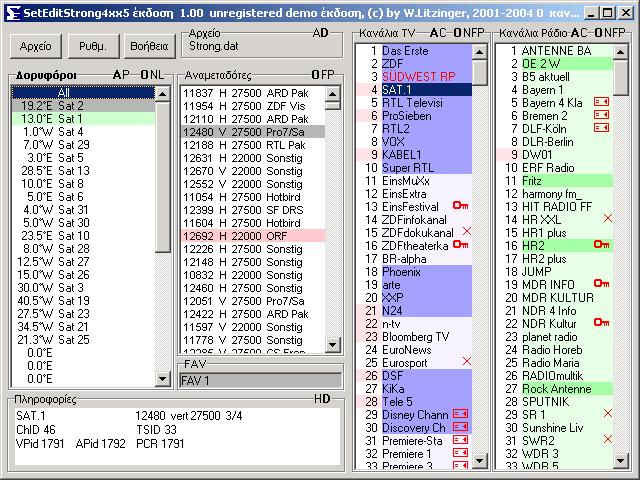Select radio channel 2 OE 2 W

(x=555, y=64)
